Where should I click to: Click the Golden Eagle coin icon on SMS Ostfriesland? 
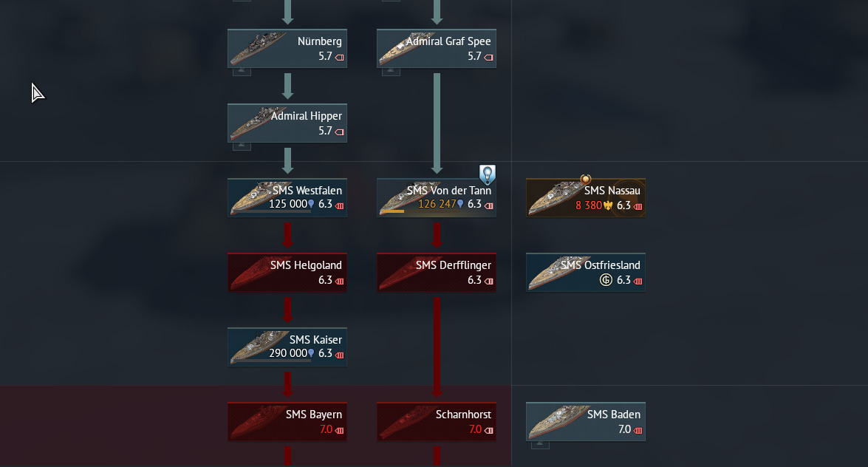tap(606, 280)
